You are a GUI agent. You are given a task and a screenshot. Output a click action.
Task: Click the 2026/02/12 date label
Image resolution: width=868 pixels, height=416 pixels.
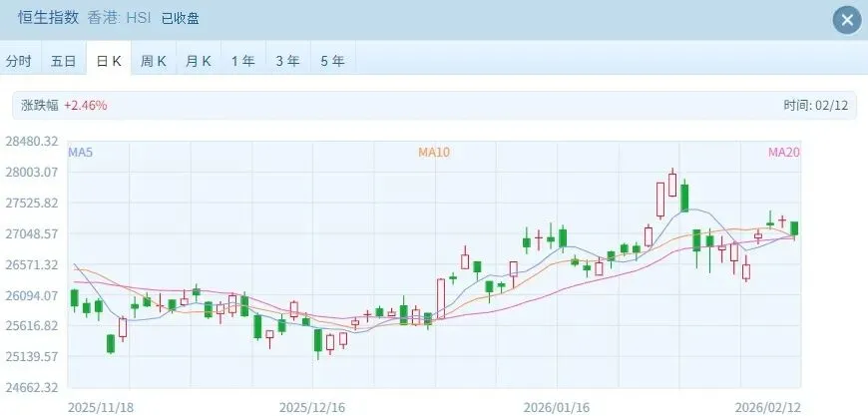coord(768,408)
